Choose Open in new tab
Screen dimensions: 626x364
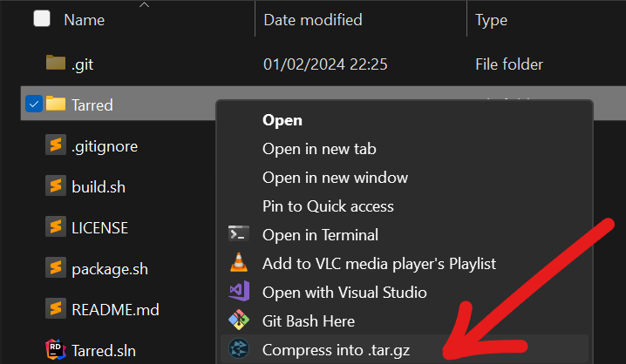[319, 149]
